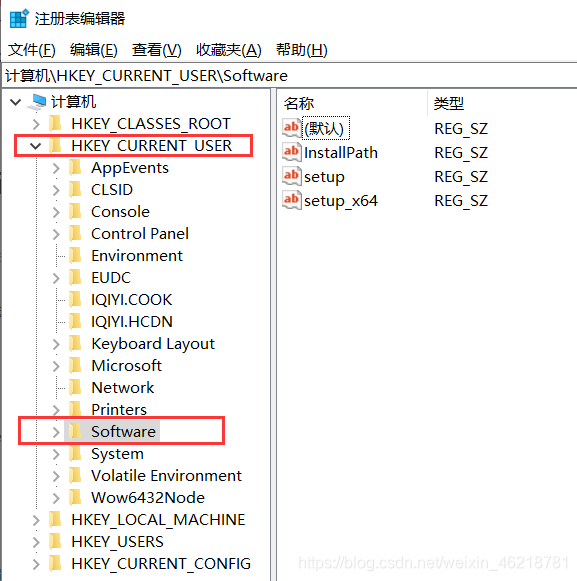
Task: Select the System key label
Action: (117, 454)
